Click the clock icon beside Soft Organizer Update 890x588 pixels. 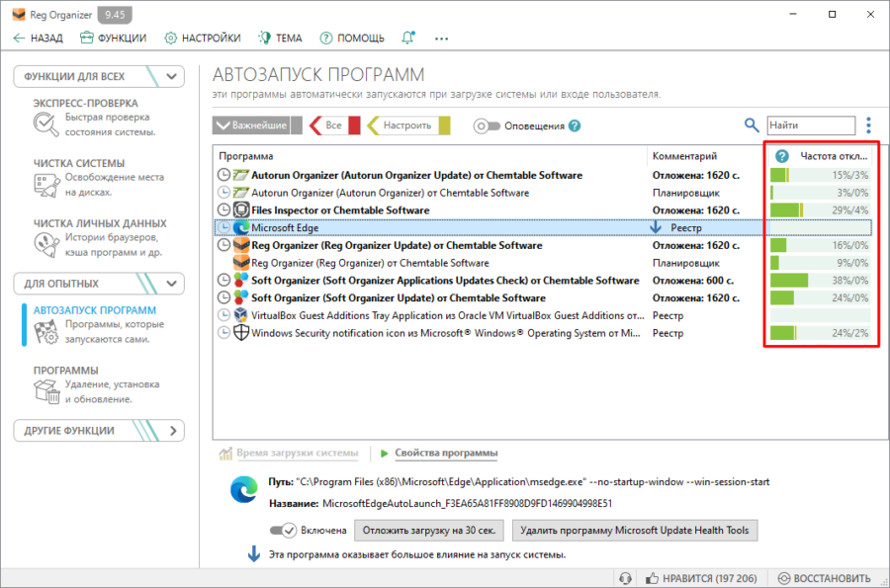point(224,297)
